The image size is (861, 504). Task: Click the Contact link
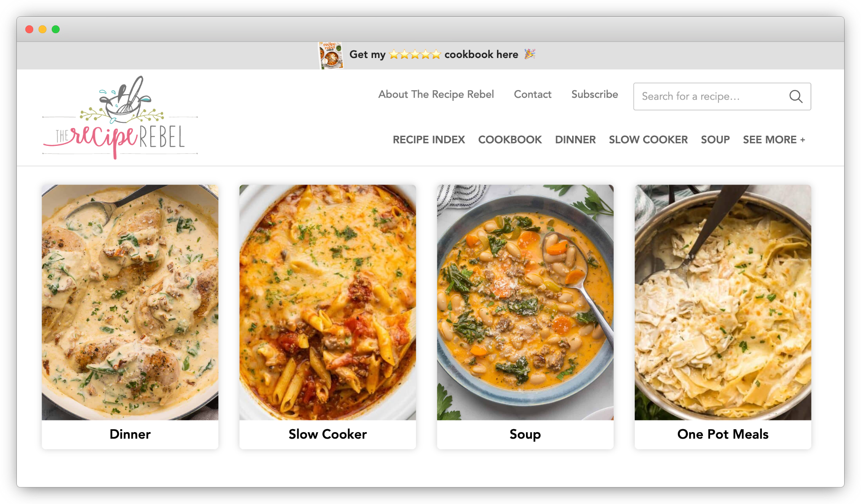click(532, 95)
